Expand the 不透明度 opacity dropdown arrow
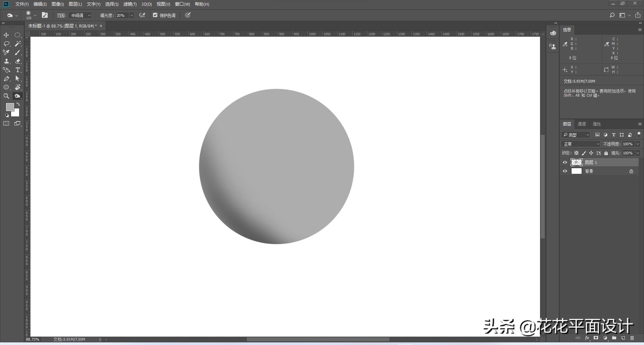 pos(638,144)
